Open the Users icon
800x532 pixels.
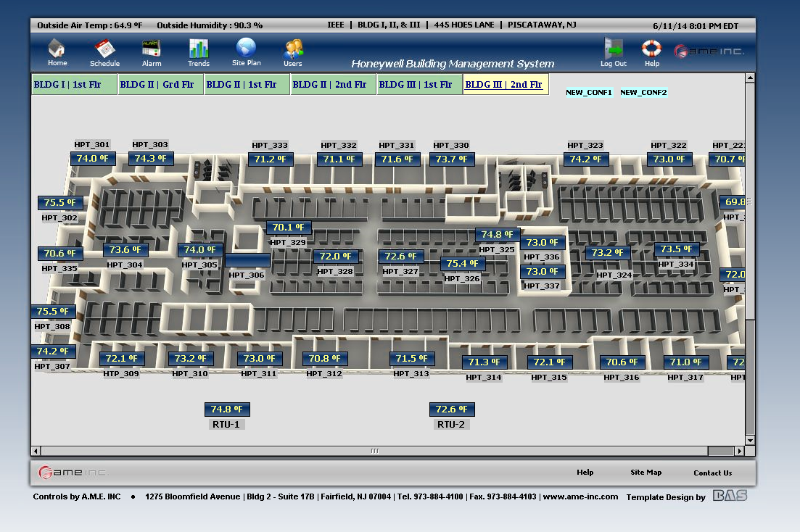pyautogui.click(x=293, y=49)
